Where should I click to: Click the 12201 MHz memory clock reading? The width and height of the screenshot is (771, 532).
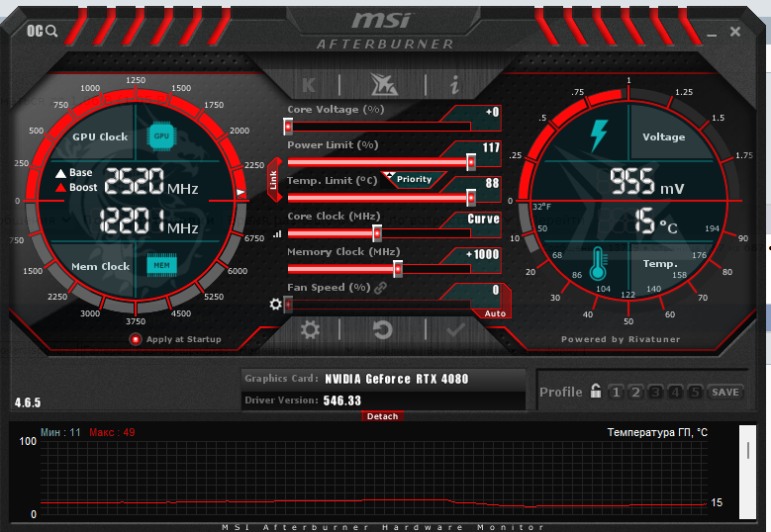pyautogui.click(x=149, y=221)
